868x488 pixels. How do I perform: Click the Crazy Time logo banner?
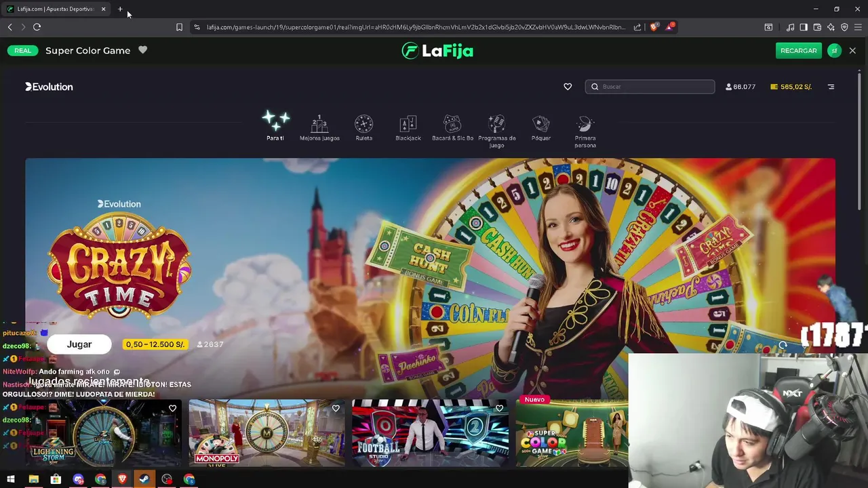tap(119, 265)
